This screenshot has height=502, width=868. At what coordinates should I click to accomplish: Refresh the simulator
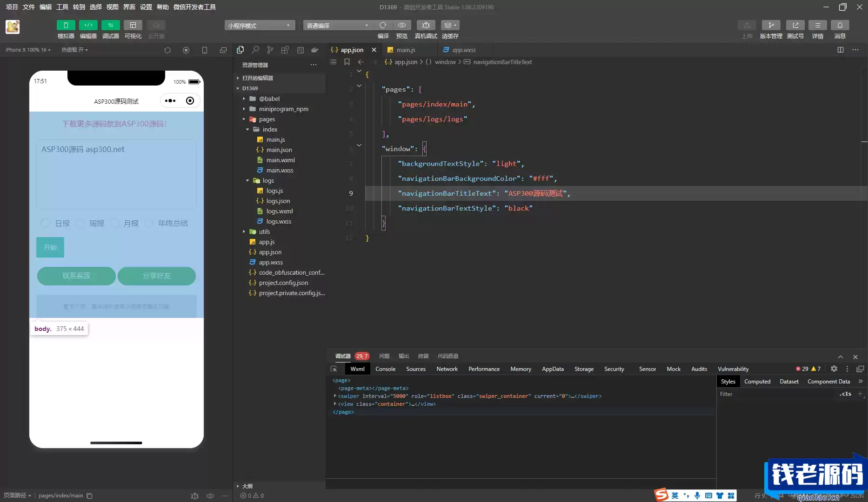click(167, 50)
